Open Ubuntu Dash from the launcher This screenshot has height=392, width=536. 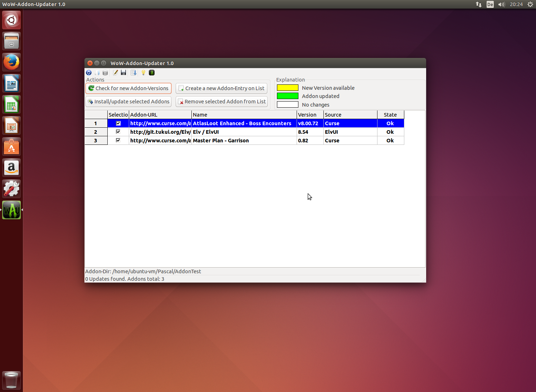11,20
